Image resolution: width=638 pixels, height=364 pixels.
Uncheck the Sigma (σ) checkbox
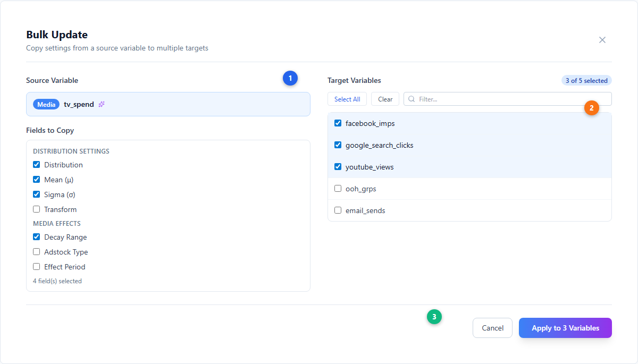click(37, 194)
